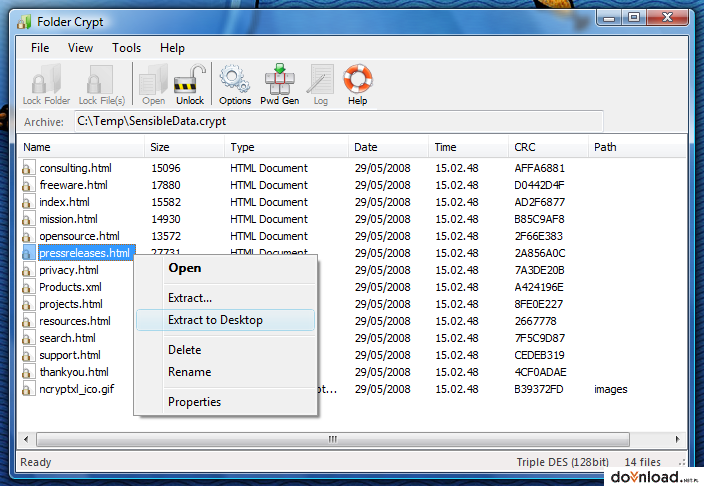Click the lock icon beside Products.xml
The height and width of the screenshot is (486, 704).
coord(27,287)
